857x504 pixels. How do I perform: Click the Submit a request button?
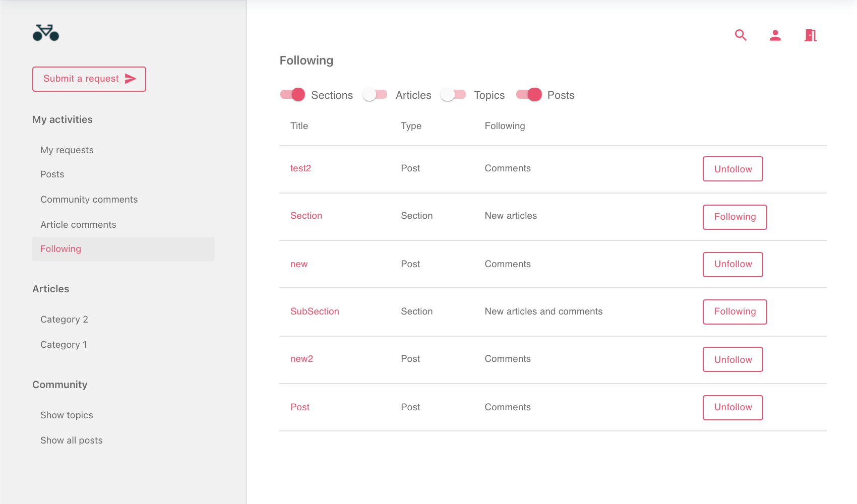(89, 79)
